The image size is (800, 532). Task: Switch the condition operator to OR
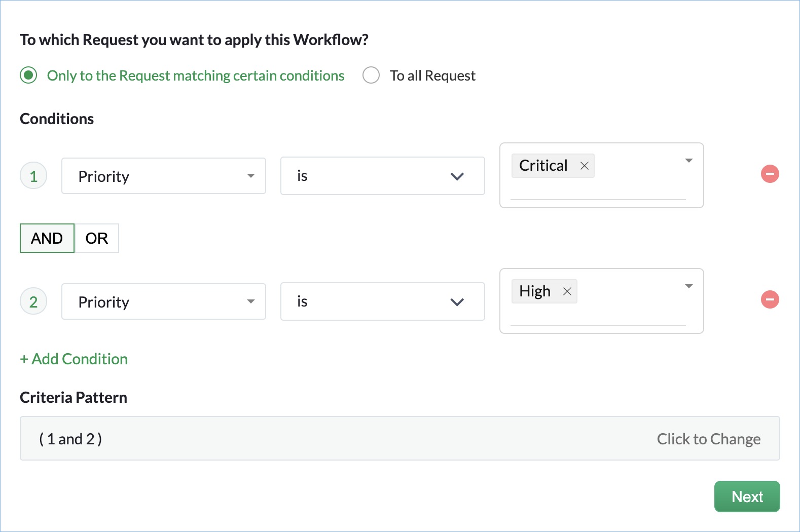(x=96, y=238)
